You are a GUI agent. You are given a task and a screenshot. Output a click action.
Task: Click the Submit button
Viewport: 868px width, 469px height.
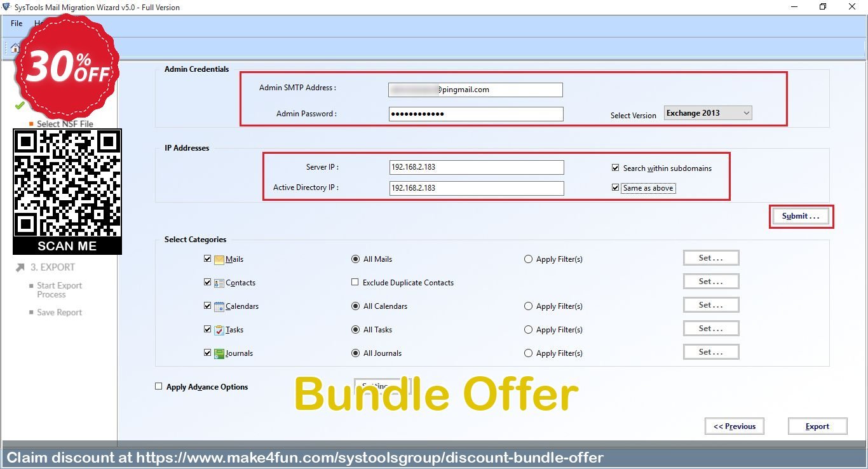click(801, 216)
